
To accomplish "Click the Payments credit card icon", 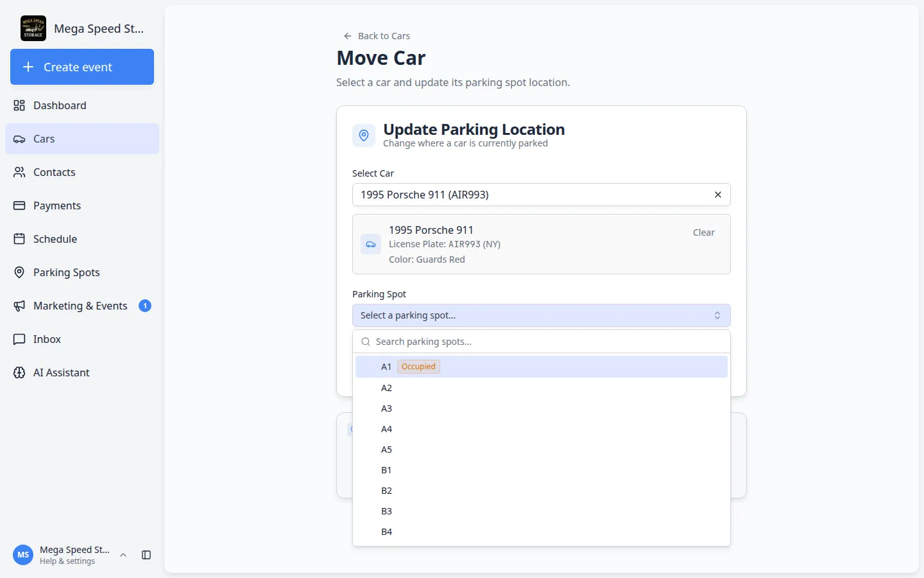I will [x=19, y=206].
